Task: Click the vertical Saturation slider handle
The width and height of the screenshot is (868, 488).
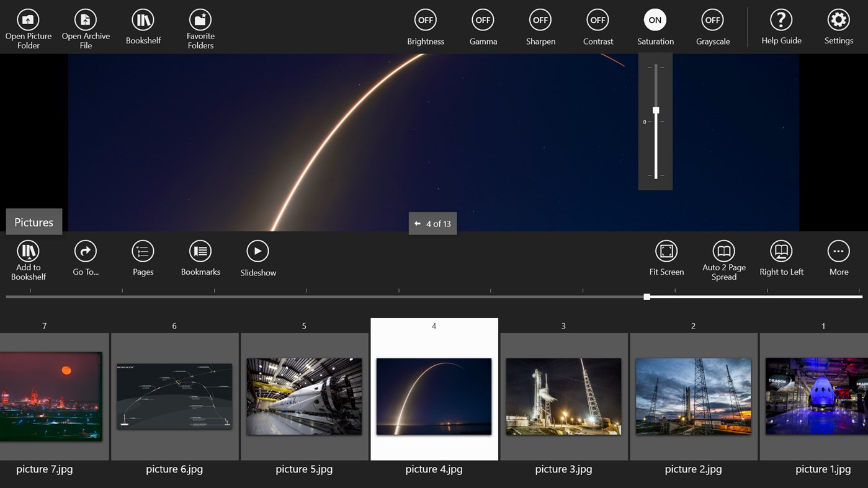Action: (x=656, y=110)
